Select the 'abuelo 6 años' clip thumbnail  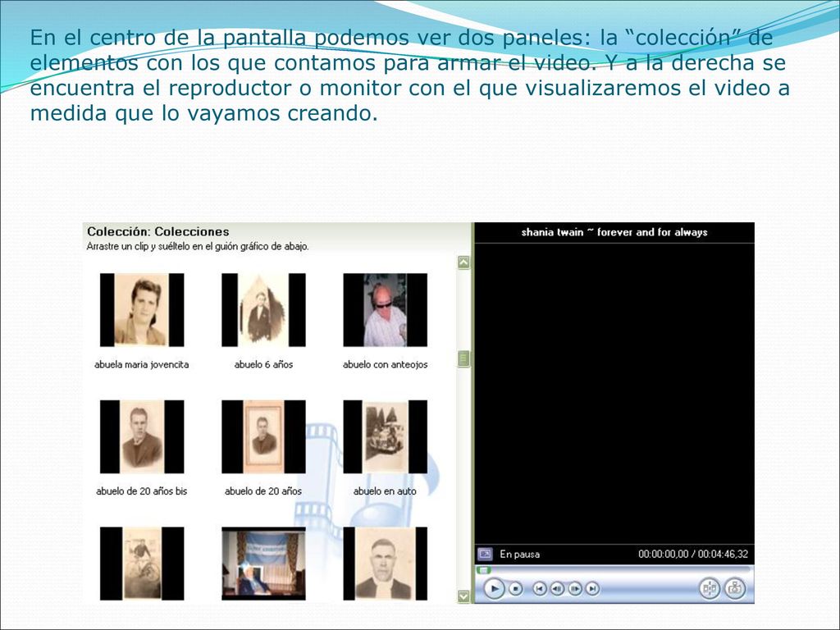[x=263, y=309]
